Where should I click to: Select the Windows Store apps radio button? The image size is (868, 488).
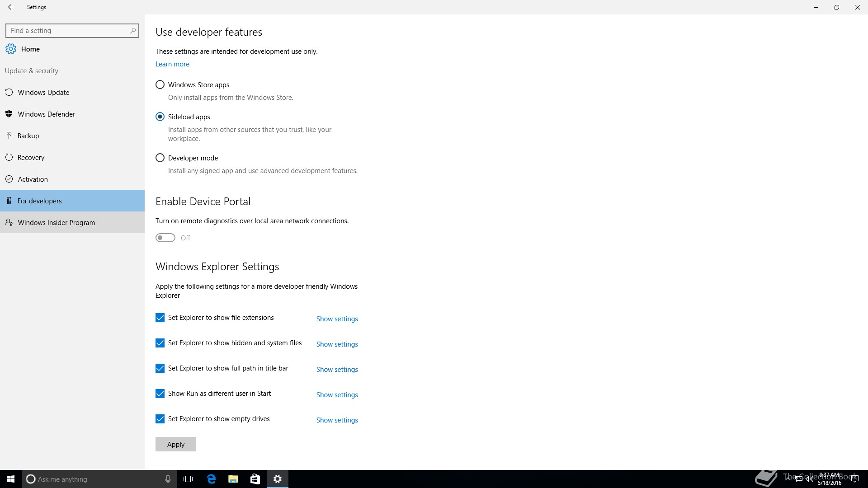(x=160, y=84)
